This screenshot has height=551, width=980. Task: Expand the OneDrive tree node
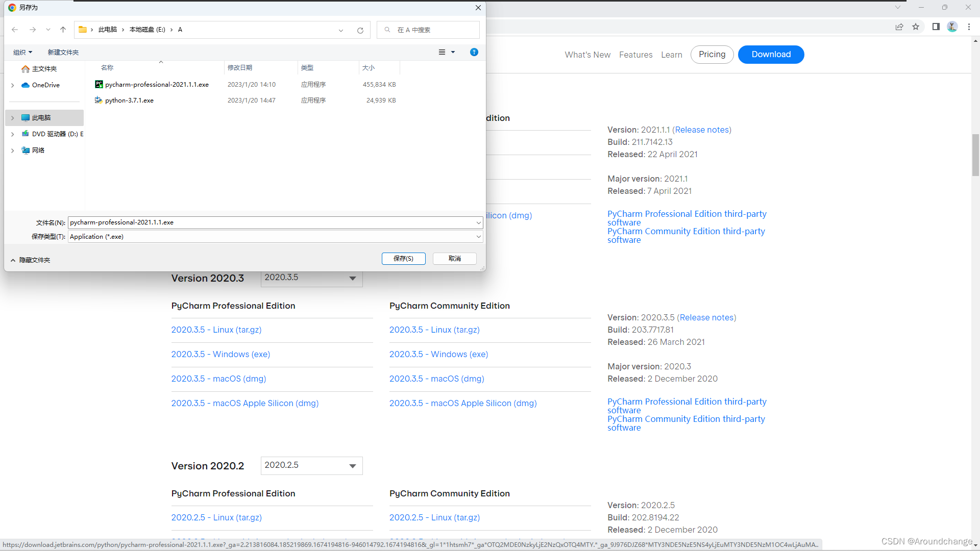point(13,85)
